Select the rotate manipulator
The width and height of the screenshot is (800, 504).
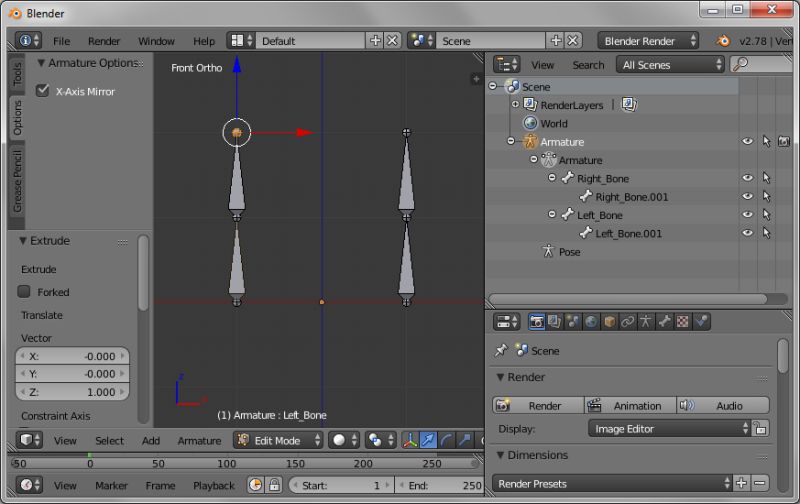click(446, 440)
